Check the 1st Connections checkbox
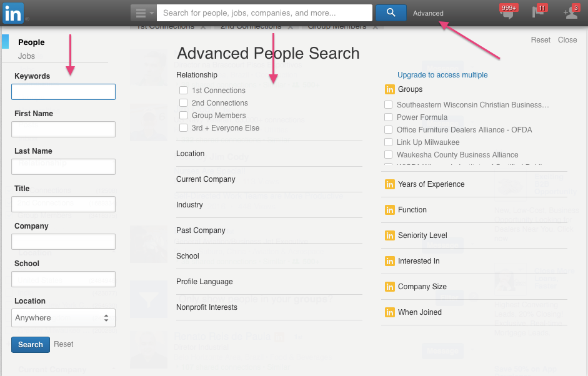The image size is (588, 376). (x=184, y=91)
